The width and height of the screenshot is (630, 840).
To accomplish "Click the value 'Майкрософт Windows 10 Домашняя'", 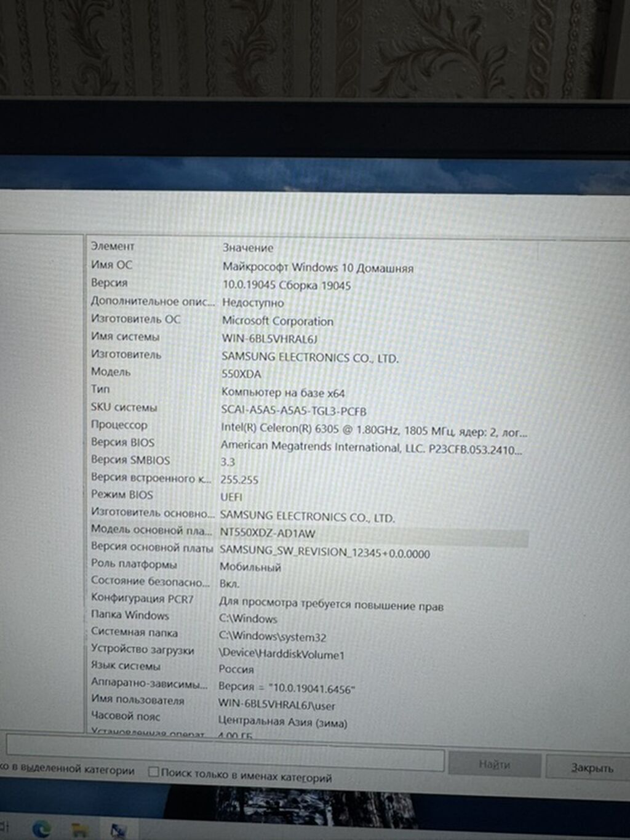I will tap(317, 268).
